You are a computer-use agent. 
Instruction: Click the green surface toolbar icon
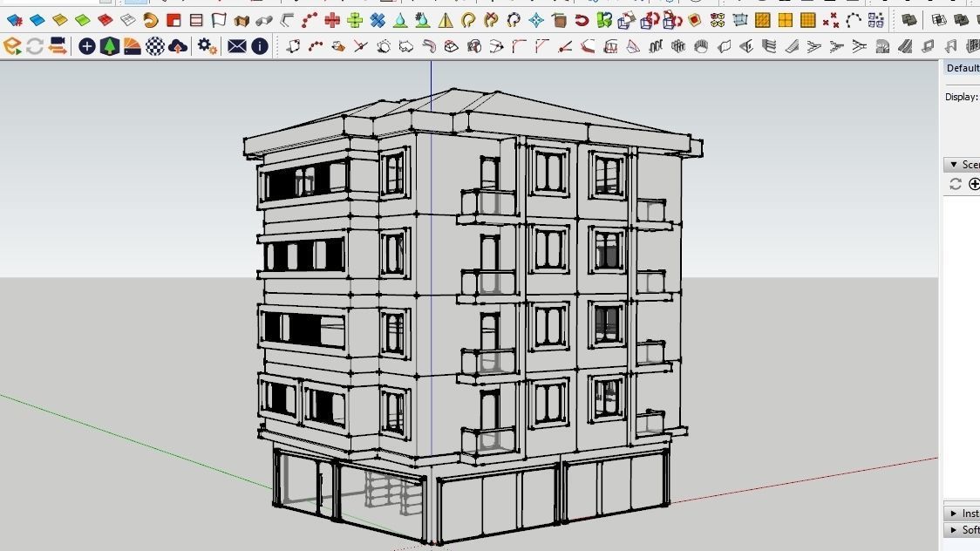click(83, 21)
